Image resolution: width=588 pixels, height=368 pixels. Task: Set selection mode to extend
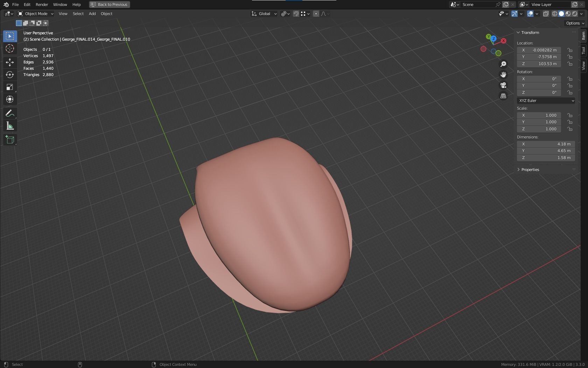pos(26,23)
